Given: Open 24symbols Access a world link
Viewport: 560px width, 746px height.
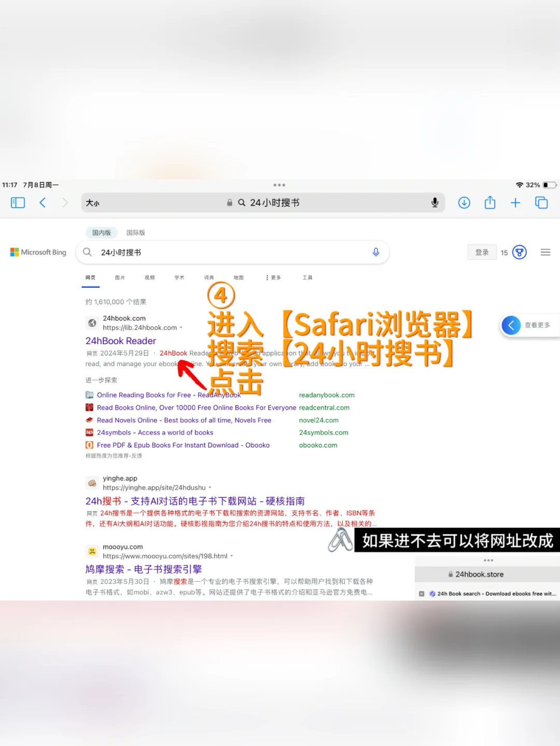Looking at the screenshot, I should (x=155, y=433).
